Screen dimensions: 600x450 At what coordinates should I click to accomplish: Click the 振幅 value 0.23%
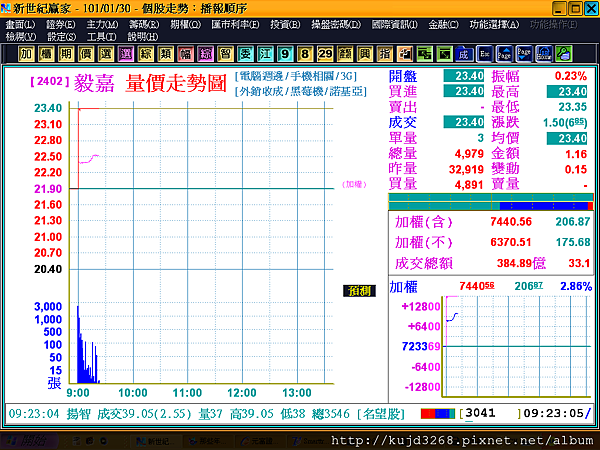tap(571, 76)
